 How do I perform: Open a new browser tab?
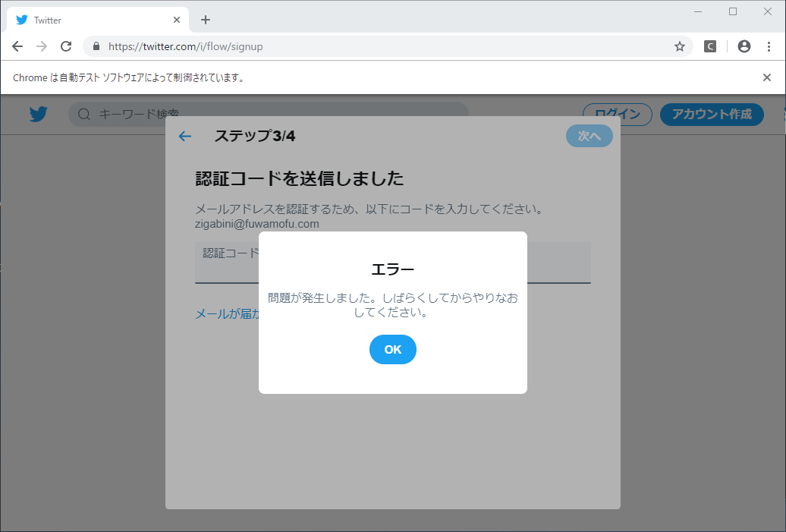coord(205,20)
